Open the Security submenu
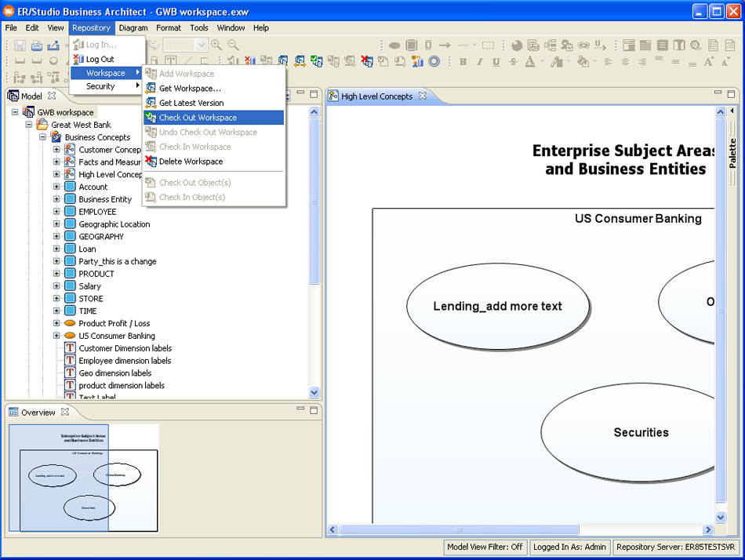The width and height of the screenshot is (745, 560). pos(107,86)
